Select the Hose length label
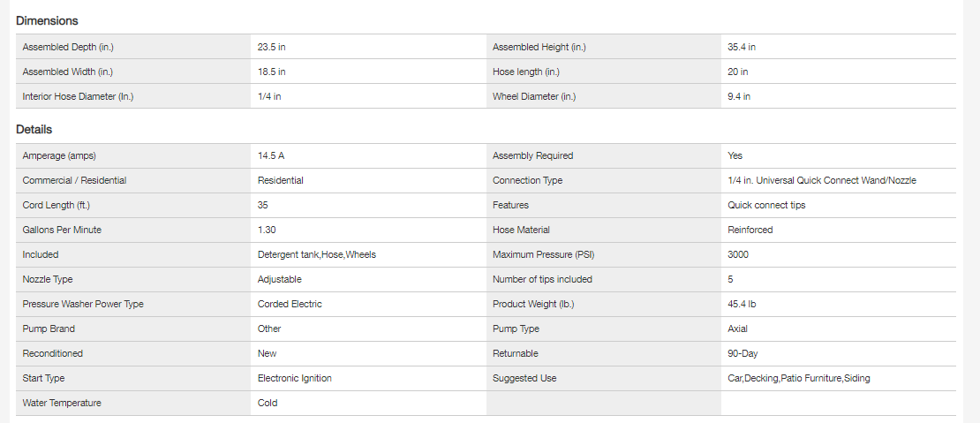The width and height of the screenshot is (980, 423). pyautogui.click(x=525, y=72)
